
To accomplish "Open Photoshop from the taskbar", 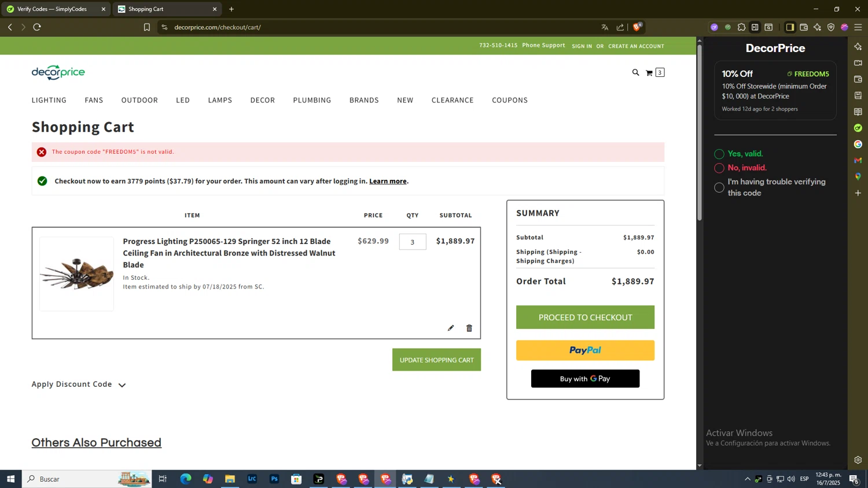I will (x=274, y=479).
